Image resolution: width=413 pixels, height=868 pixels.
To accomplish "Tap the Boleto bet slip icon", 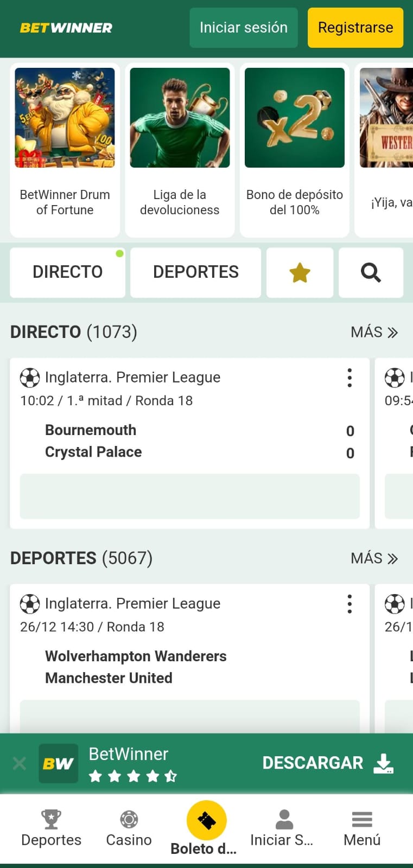I will [x=206, y=821].
